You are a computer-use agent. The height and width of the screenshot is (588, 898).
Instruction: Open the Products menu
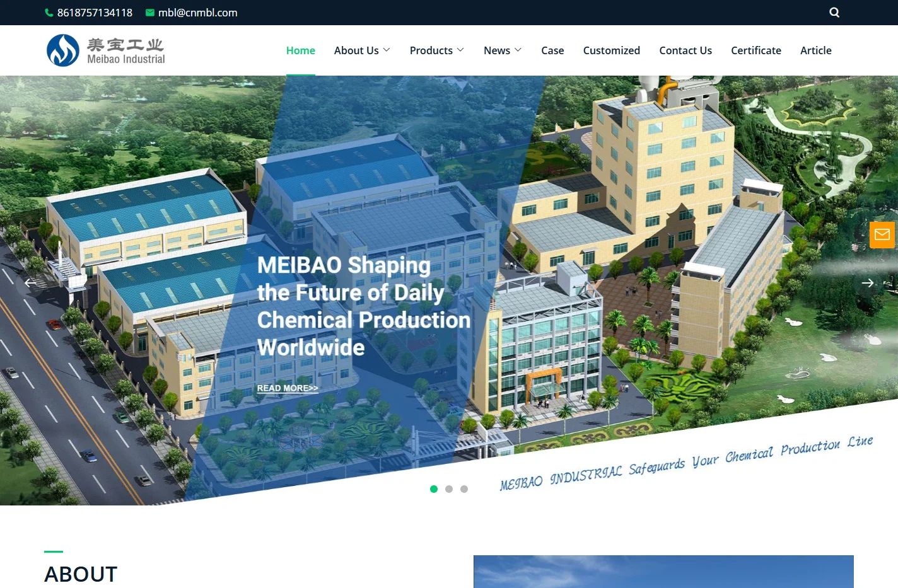[431, 50]
